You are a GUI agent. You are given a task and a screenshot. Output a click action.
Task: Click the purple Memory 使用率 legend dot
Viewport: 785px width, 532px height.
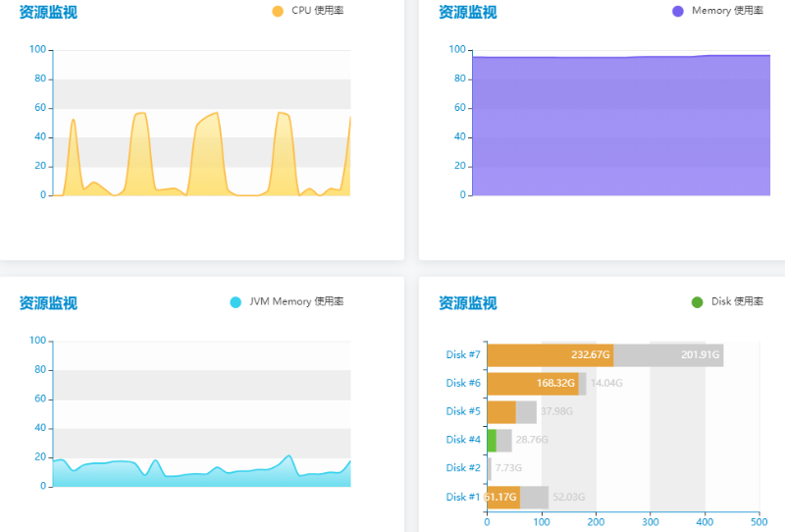pyautogui.click(x=678, y=11)
